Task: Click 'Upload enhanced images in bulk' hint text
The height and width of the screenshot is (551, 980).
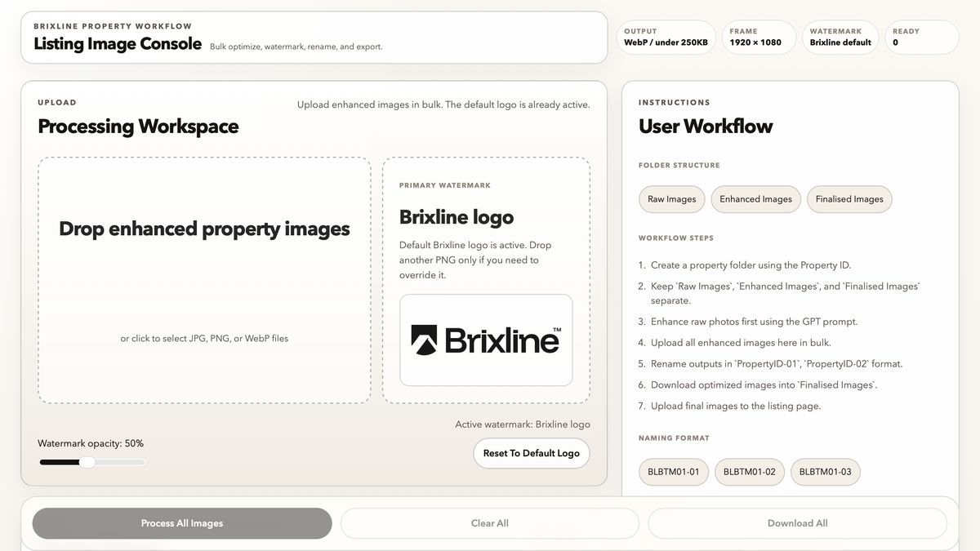Action: (443, 104)
